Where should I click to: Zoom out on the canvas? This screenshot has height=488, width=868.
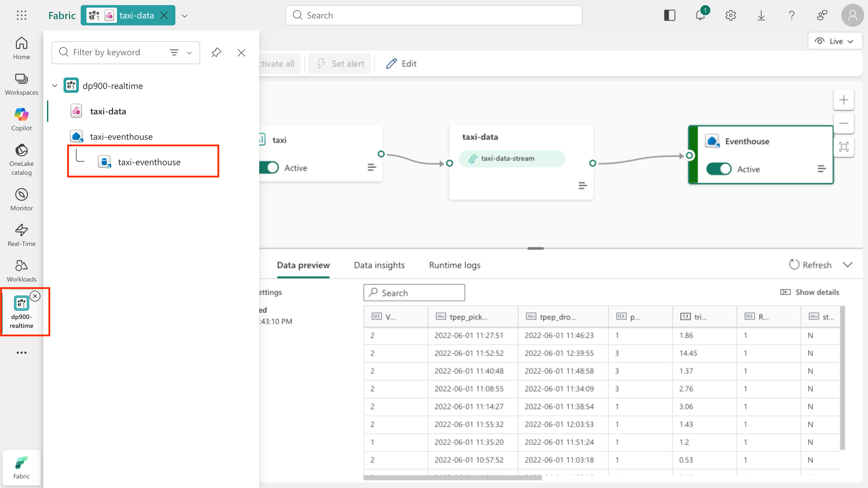844,123
